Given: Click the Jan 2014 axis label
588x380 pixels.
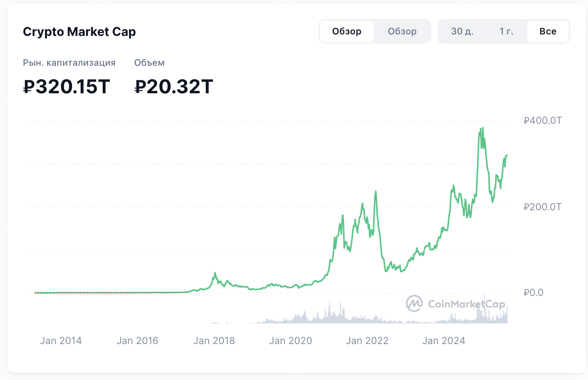Looking at the screenshot, I should coord(61,341).
